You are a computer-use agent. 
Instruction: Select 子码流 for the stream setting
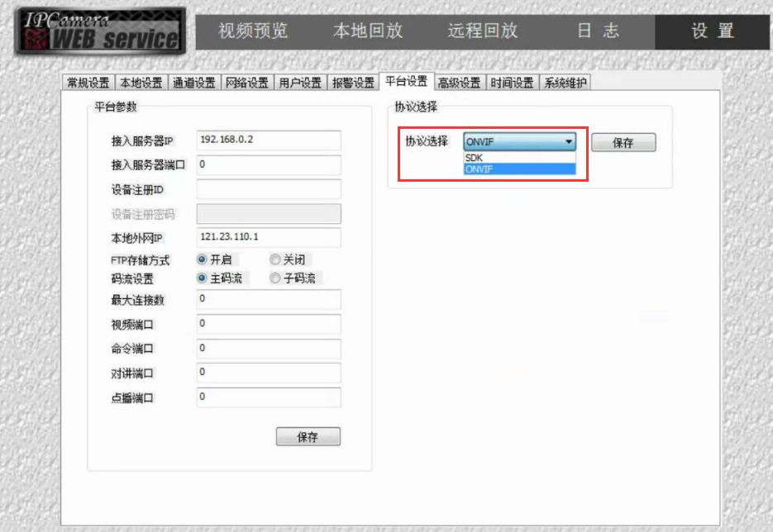click(277, 278)
